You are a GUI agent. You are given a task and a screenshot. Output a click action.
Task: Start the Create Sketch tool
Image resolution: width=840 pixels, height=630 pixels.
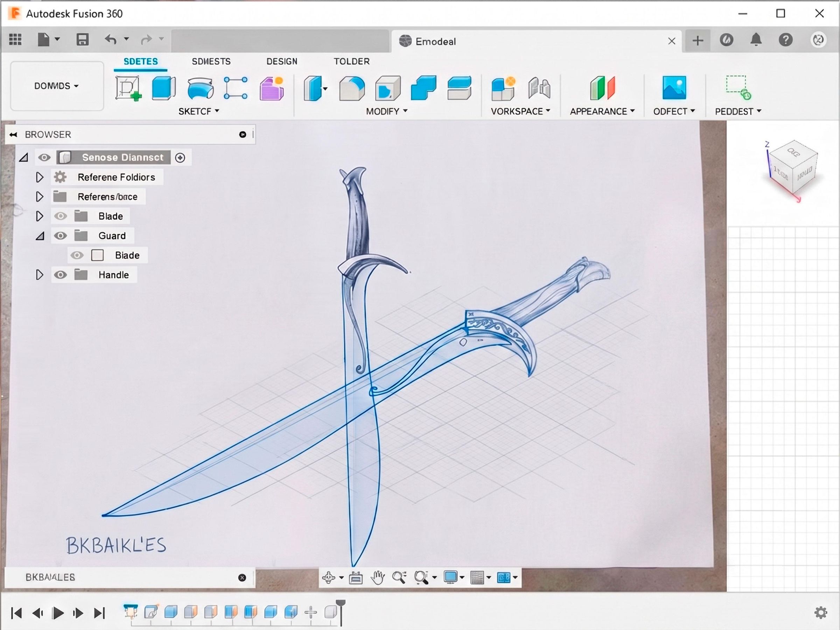tap(128, 89)
